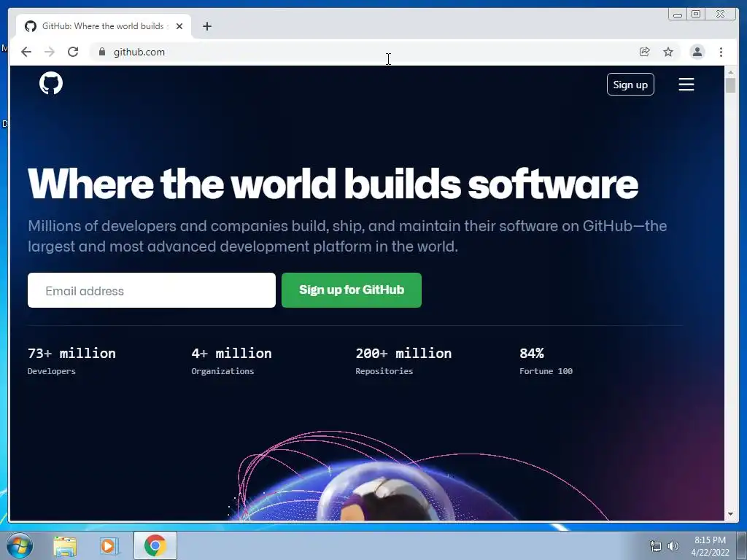Click the "Organizations" label
This screenshot has width=747, height=560.
[x=222, y=371]
